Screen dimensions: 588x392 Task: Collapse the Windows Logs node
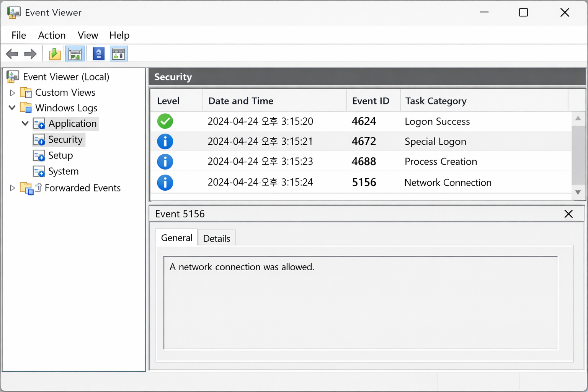pyautogui.click(x=12, y=108)
